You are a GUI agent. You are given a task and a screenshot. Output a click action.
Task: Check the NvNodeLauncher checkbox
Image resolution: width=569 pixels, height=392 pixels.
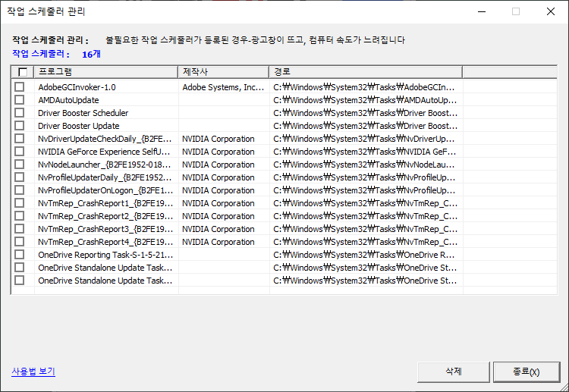20,165
